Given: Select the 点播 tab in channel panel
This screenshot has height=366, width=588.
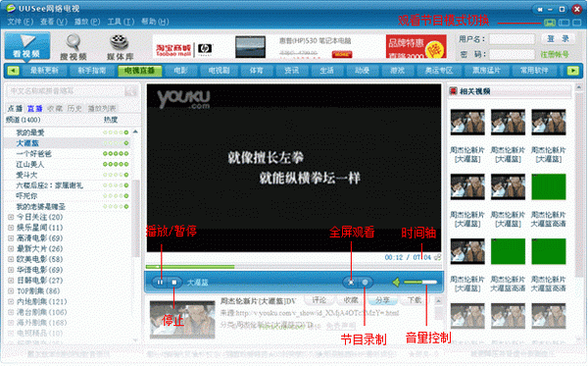Looking at the screenshot, I should click(15, 109).
